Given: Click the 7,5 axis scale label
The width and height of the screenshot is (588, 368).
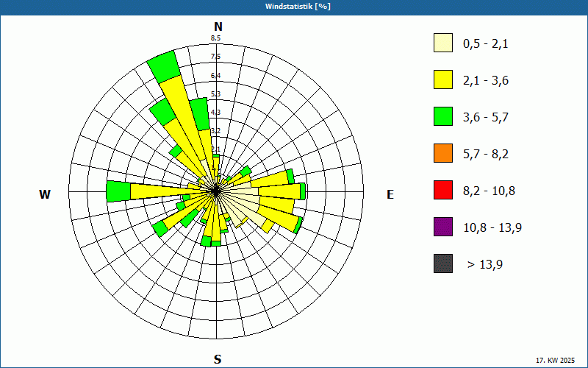Looking at the screenshot, I should (x=215, y=57).
